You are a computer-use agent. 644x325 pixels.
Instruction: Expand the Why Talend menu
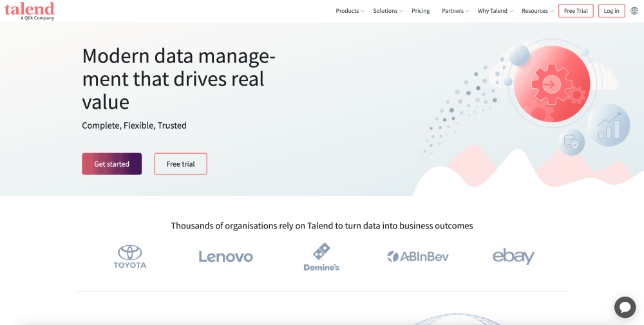coord(495,11)
